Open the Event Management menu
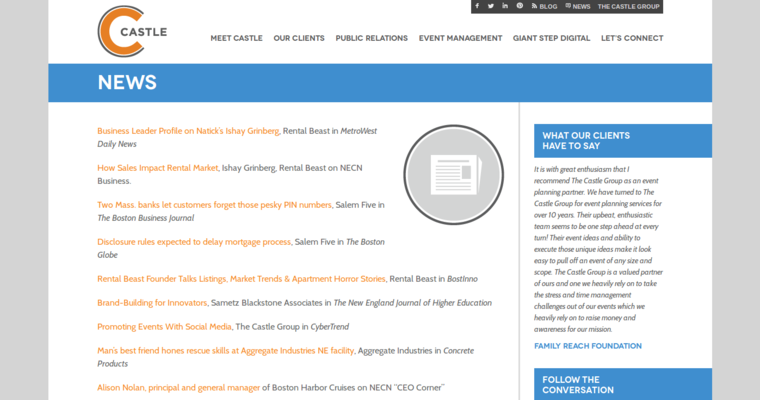 (x=460, y=38)
